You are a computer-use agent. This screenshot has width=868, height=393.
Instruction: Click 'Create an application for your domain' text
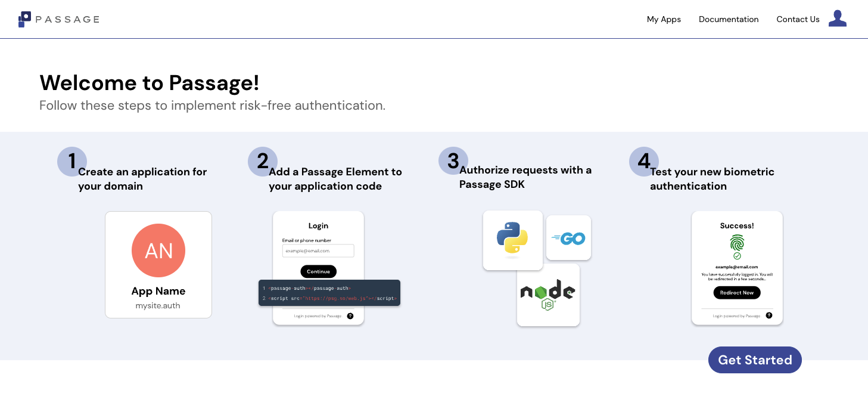point(142,179)
